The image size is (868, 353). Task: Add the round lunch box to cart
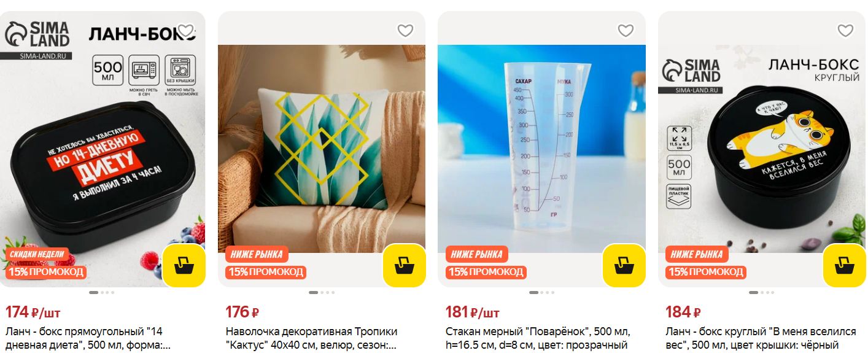click(844, 266)
